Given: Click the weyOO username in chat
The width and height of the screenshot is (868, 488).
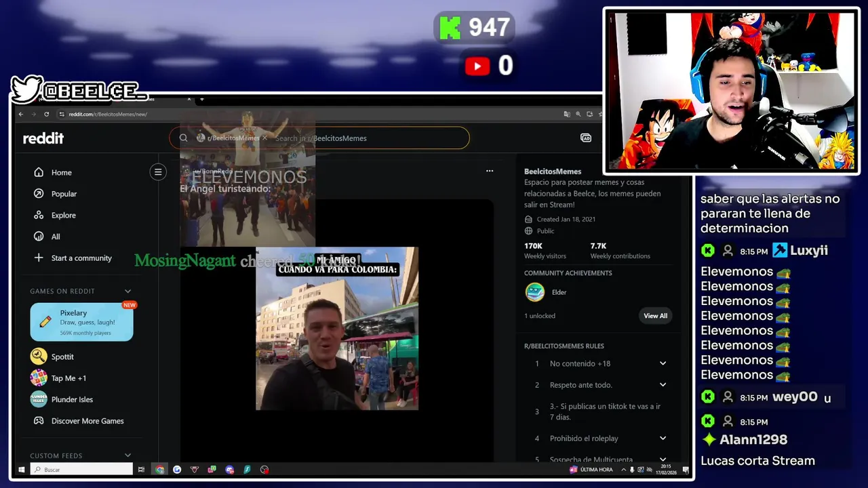Looking at the screenshot, I should pos(794,397).
